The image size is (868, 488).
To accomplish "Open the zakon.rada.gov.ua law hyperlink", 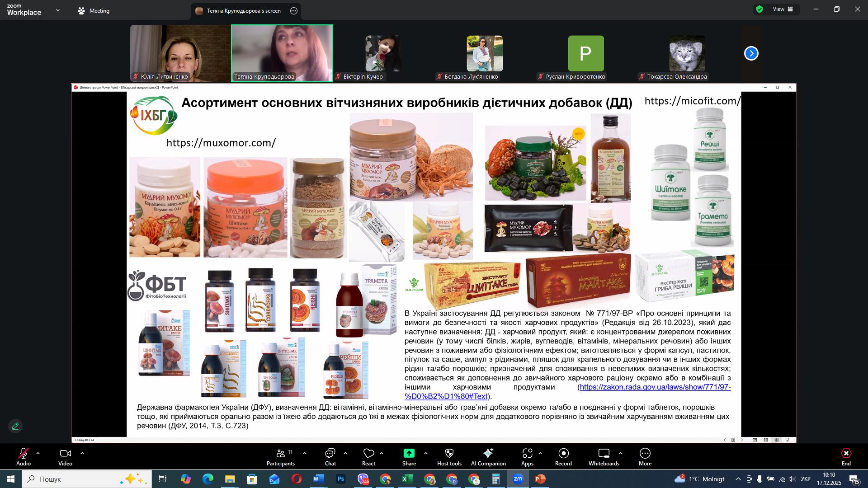I will tap(655, 387).
